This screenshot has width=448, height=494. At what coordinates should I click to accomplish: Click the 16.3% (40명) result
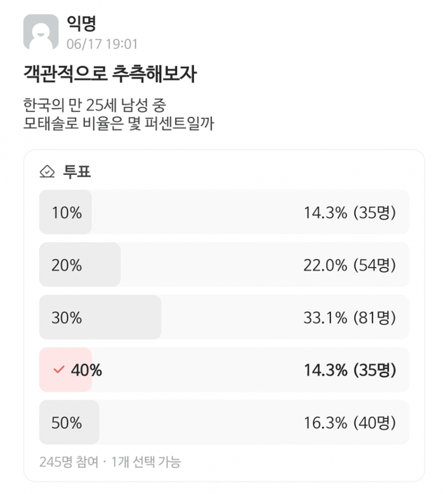pyautogui.click(x=349, y=423)
